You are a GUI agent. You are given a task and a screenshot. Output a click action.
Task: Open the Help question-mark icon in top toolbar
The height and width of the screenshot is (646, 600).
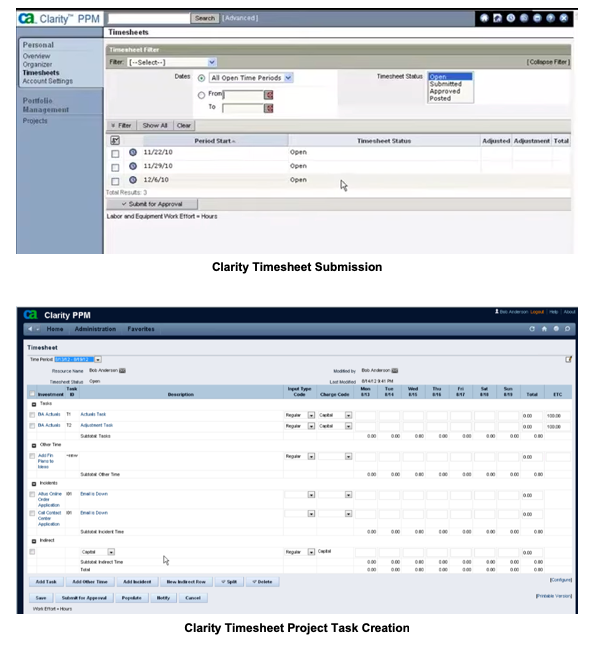coord(551,18)
